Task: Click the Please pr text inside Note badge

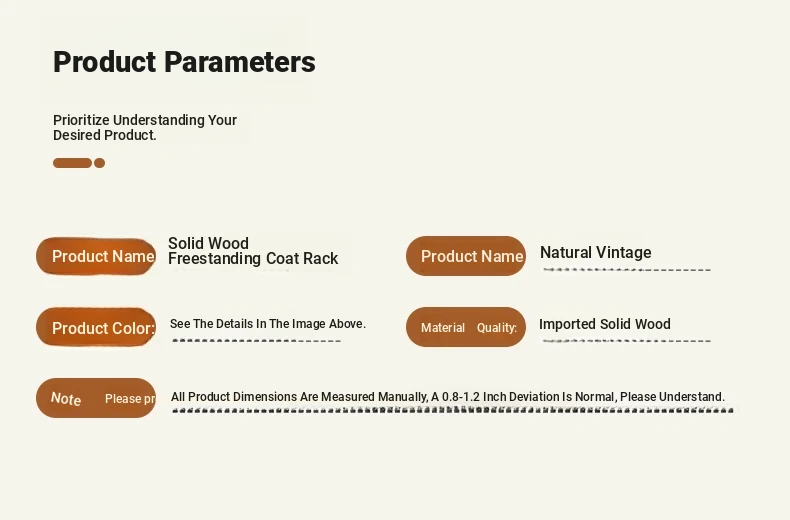Action: (x=130, y=399)
